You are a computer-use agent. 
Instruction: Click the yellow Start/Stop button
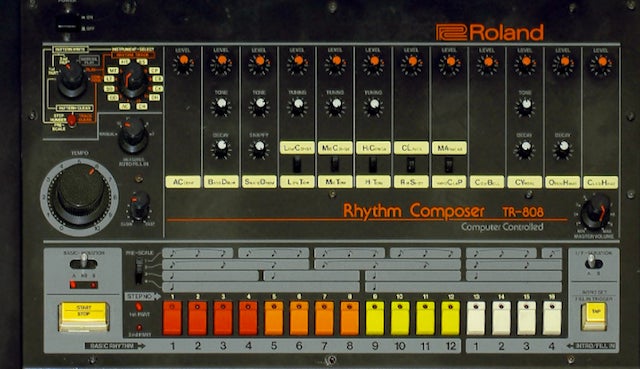84,316
